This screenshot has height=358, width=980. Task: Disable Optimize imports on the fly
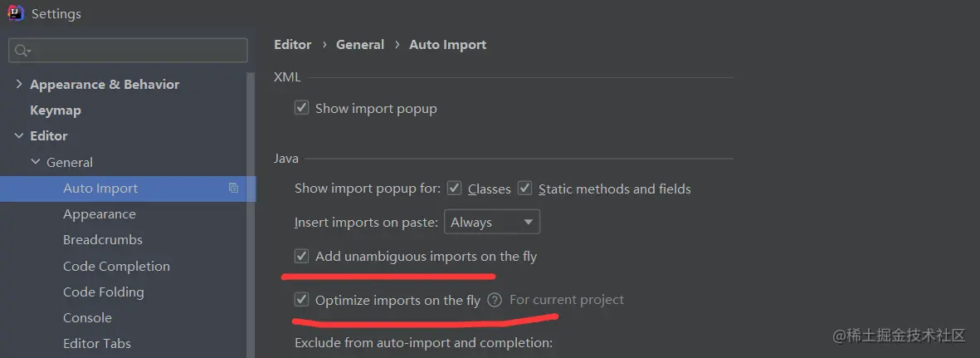pyautogui.click(x=302, y=300)
